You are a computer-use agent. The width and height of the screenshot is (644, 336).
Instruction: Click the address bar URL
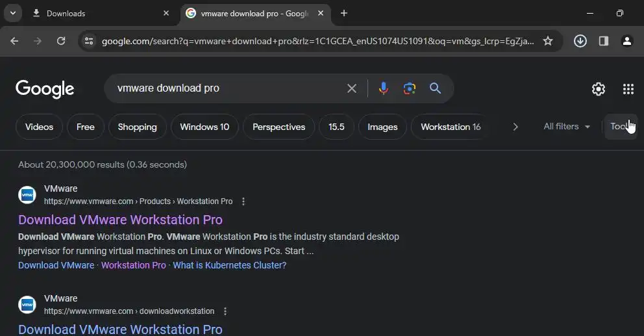tap(318, 41)
